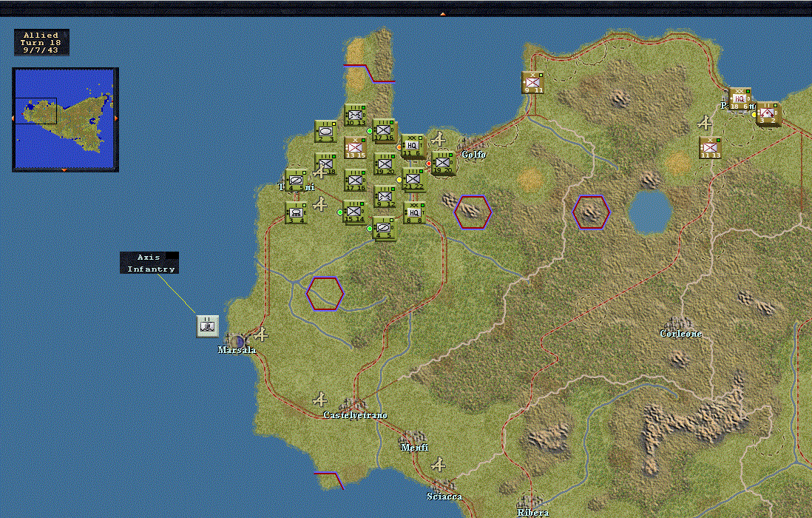Click the Golfo city label
The height and width of the screenshot is (518, 812).
(x=474, y=155)
